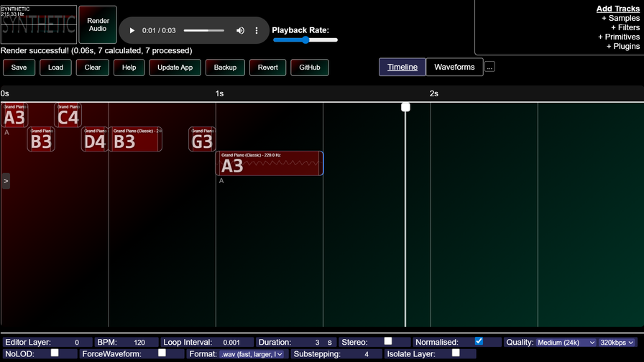Edit the Duration field

coord(317,343)
